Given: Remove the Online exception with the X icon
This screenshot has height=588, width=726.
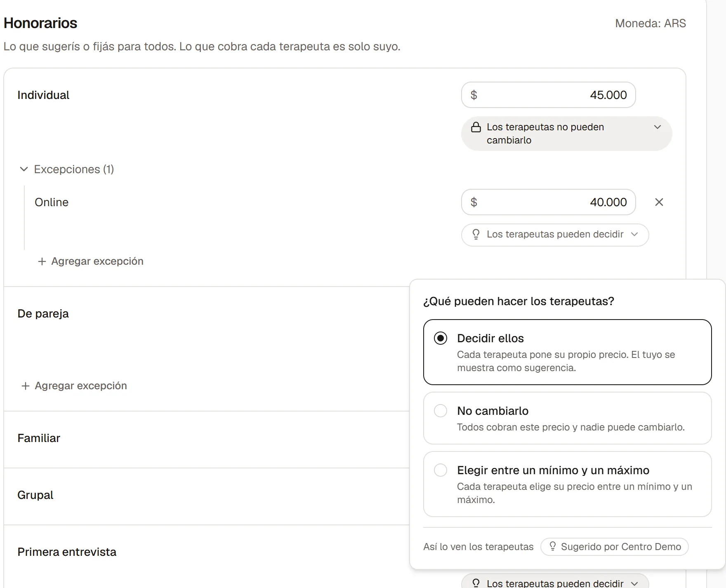Looking at the screenshot, I should [659, 202].
